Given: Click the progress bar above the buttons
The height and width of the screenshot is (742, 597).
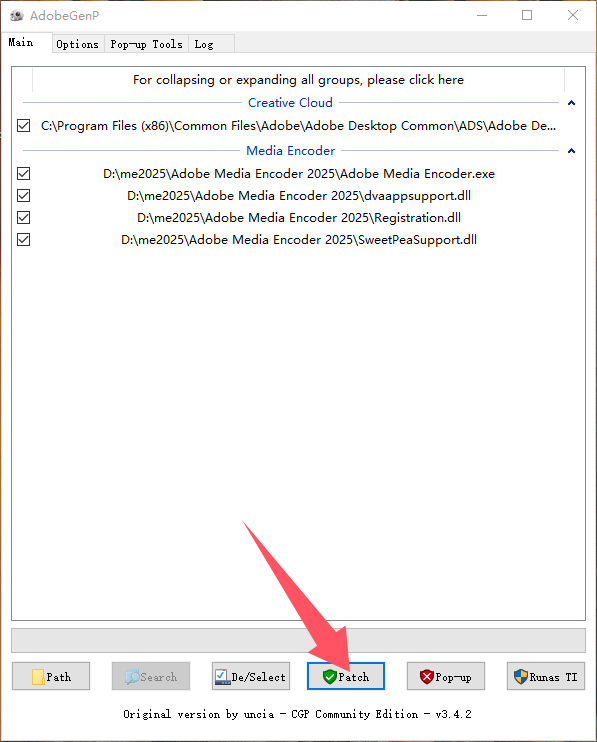Looking at the screenshot, I should [x=298, y=640].
